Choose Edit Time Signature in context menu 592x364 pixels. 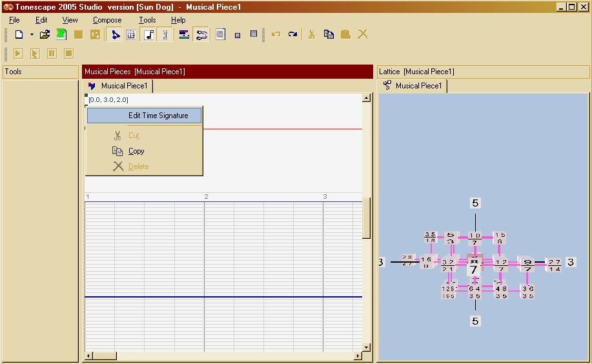point(144,116)
